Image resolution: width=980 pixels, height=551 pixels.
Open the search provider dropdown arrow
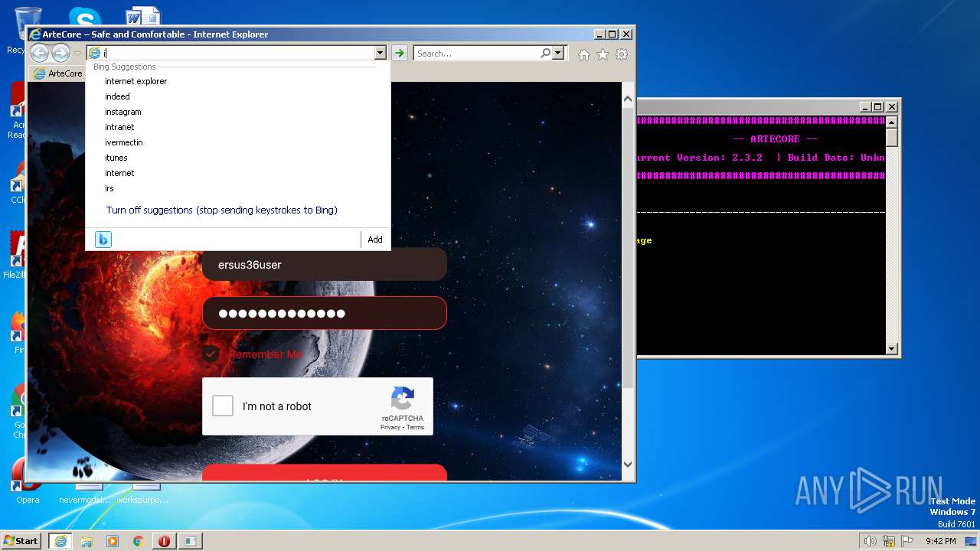[557, 53]
